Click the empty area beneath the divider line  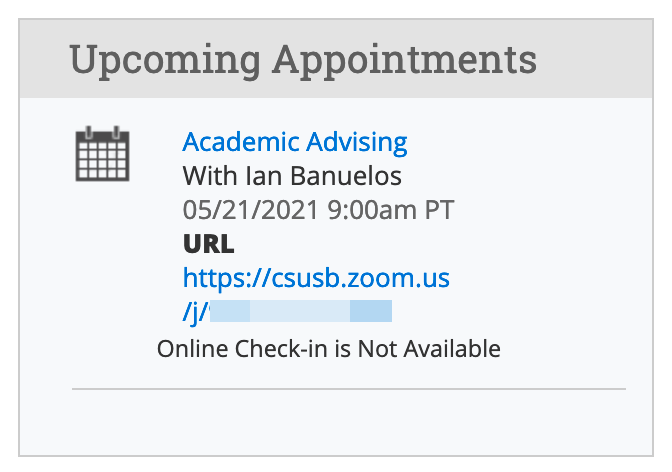(336, 422)
